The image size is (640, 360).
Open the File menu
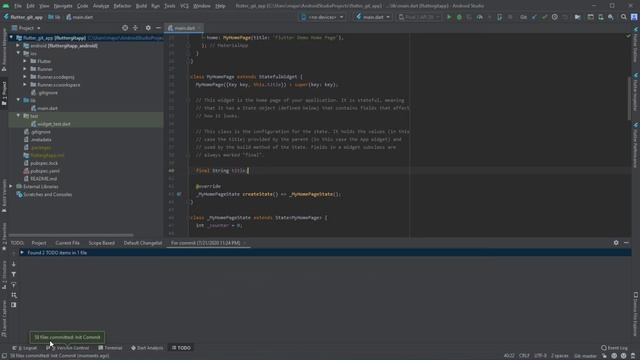(x=18, y=6)
